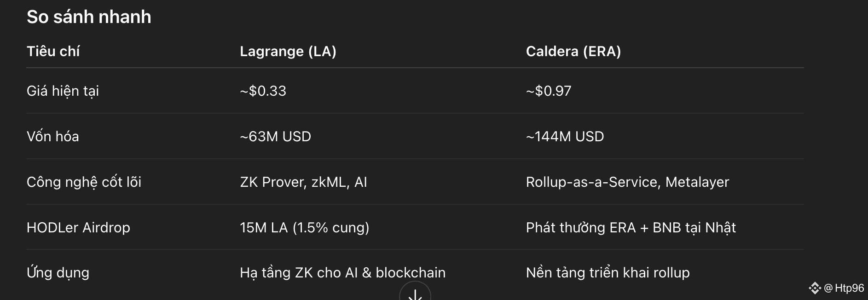Click the ~63M USD market cap cell
Image resolution: width=868 pixels, height=300 pixels.
[275, 137]
